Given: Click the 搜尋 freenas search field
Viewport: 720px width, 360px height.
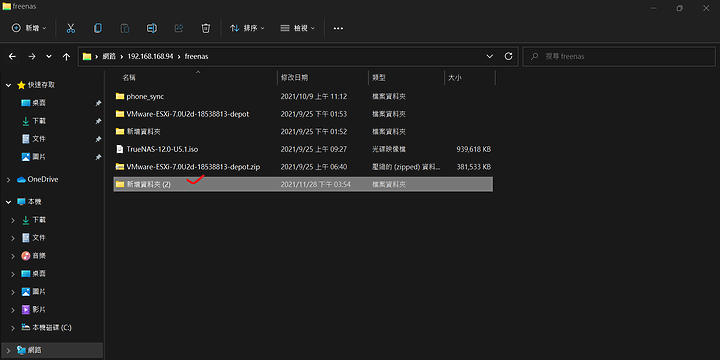Looking at the screenshot, I should 619,56.
